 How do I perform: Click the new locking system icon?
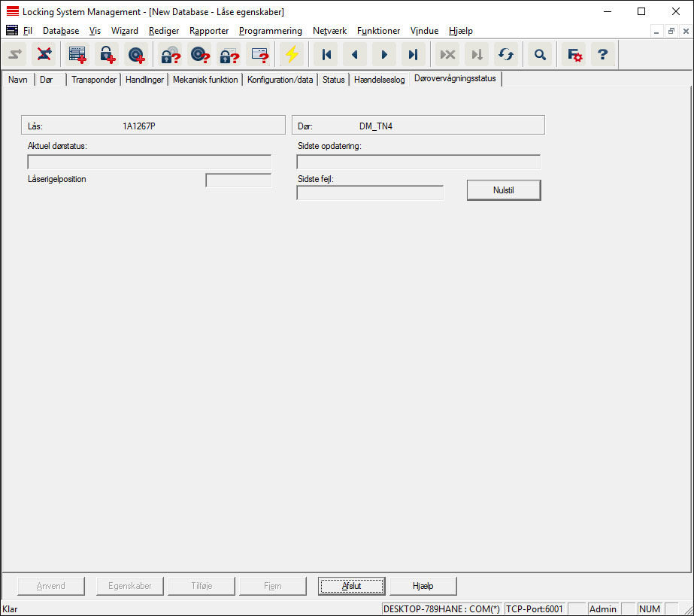pos(77,54)
